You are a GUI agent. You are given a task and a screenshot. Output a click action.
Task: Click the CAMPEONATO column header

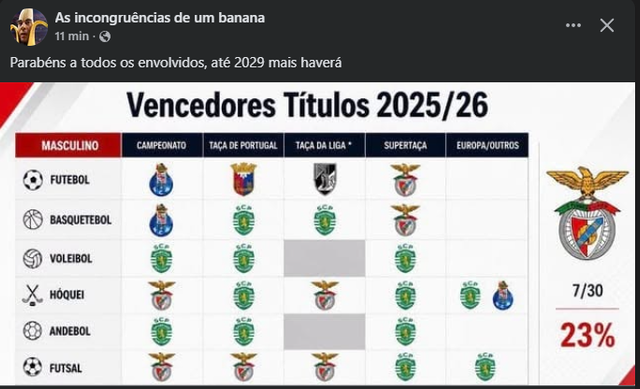point(162,145)
